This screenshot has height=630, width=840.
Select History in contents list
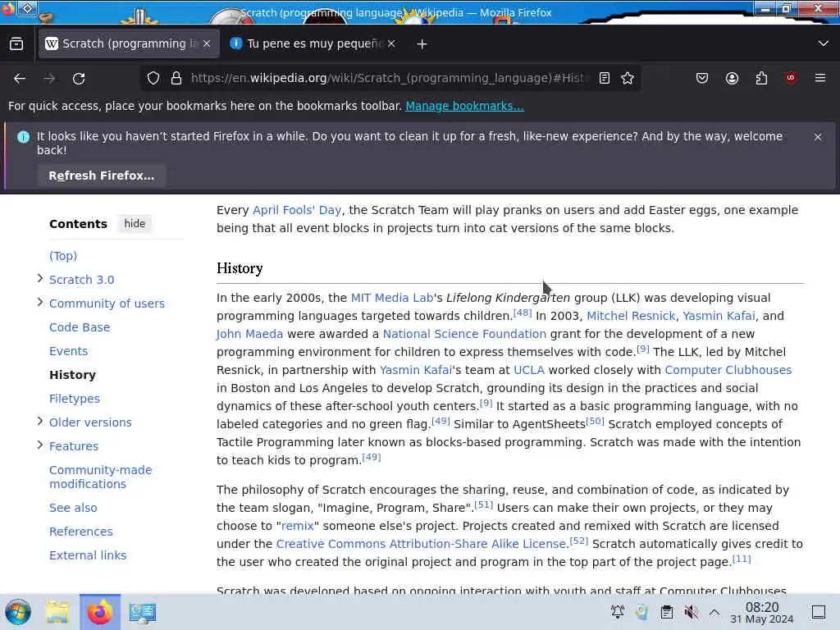pyautogui.click(x=72, y=375)
